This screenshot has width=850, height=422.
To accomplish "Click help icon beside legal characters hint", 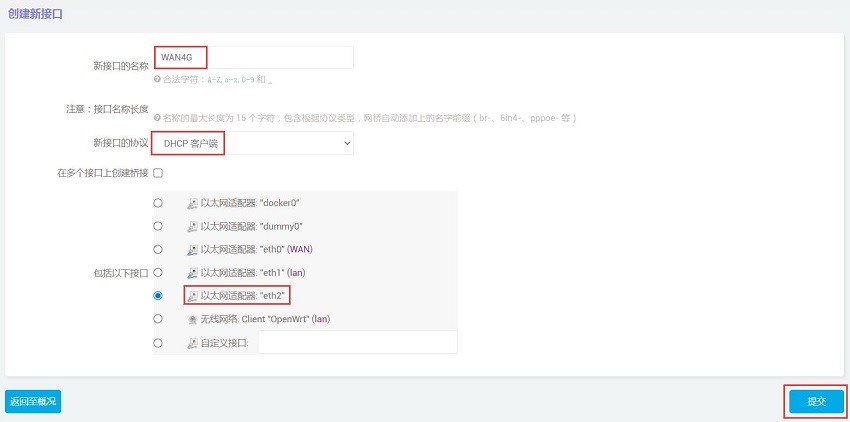I will [x=157, y=79].
